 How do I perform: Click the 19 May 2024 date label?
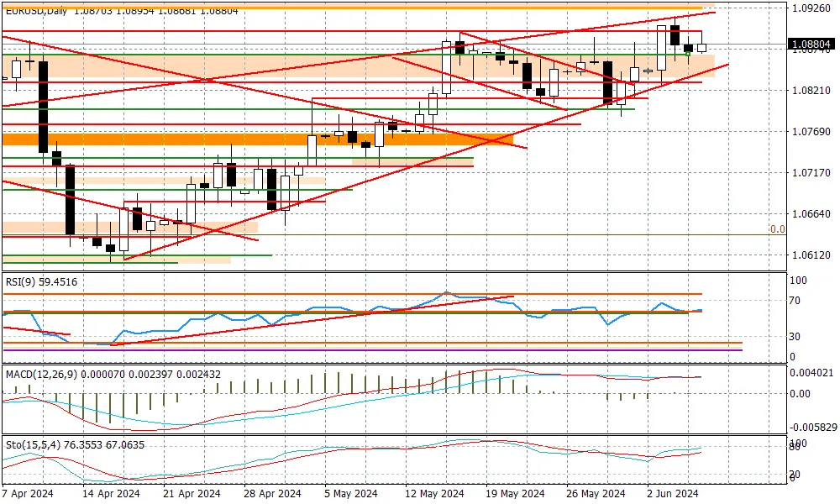click(x=516, y=493)
